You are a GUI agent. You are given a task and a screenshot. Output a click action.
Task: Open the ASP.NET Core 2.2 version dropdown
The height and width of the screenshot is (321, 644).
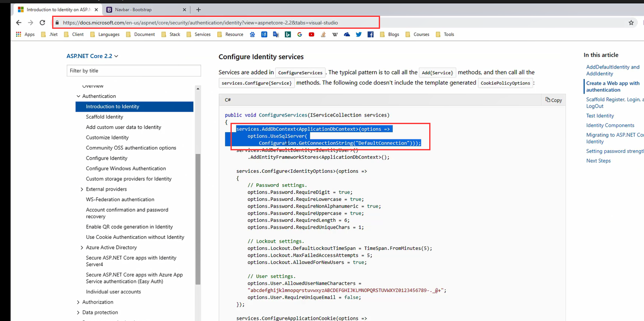tap(92, 56)
